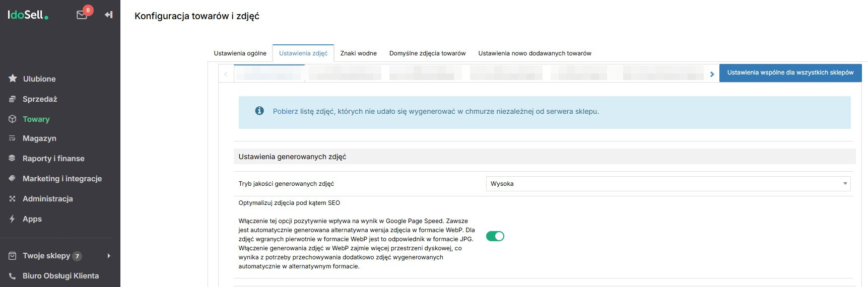
Task: Open the Znaki wodne tab
Action: [358, 53]
